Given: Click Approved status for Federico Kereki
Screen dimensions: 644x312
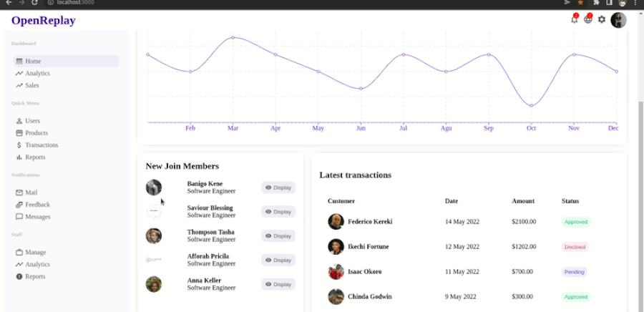Looking at the screenshot, I should coord(576,222).
